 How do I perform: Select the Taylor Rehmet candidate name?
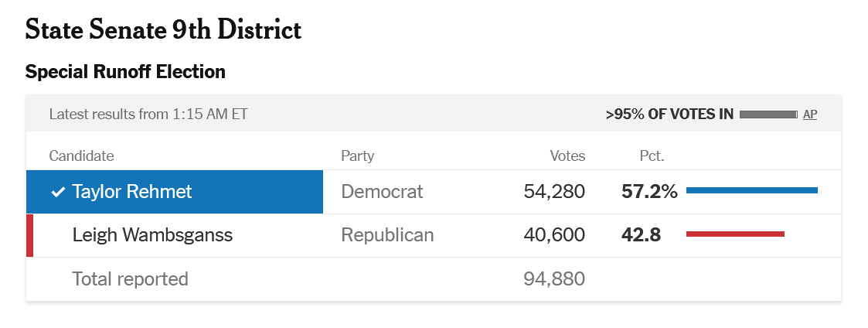coord(131,192)
